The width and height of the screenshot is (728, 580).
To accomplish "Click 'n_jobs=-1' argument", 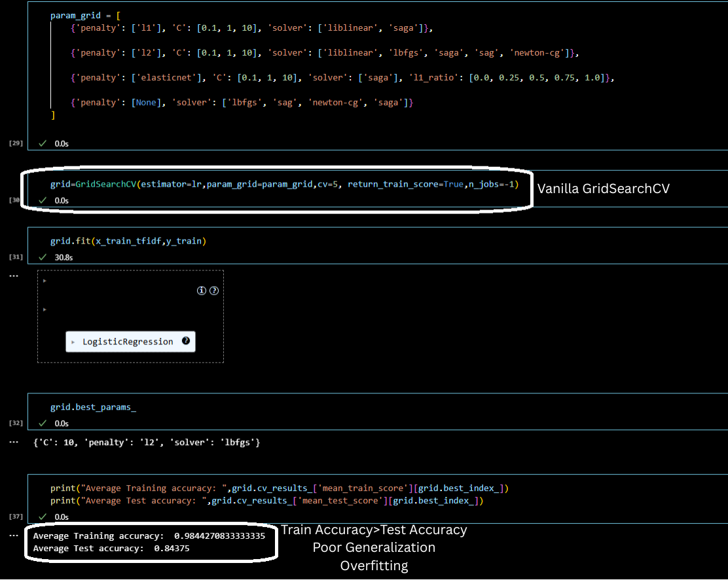I will tap(491, 185).
